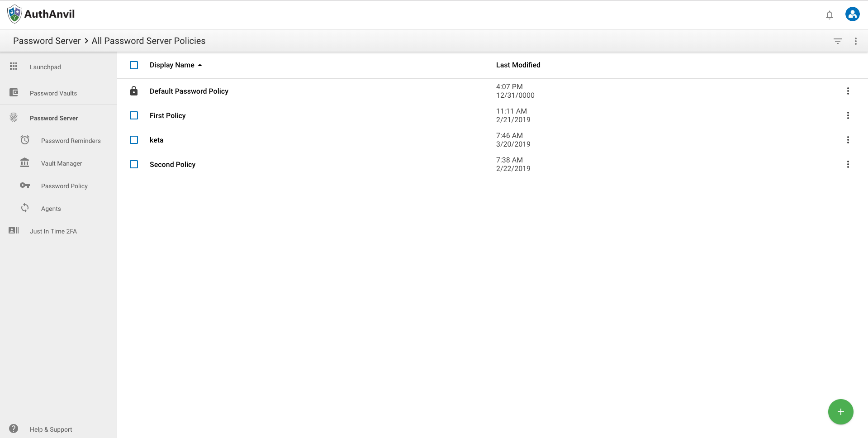This screenshot has height=438, width=868.
Task: Open the Default Password Policy entry
Action: pyautogui.click(x=189, y=91)
